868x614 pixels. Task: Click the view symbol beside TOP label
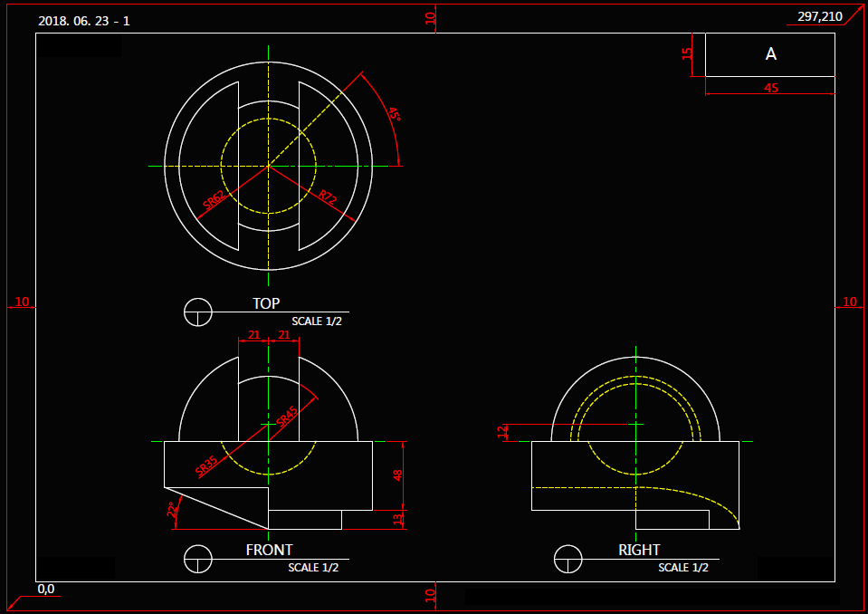(197, 312)
